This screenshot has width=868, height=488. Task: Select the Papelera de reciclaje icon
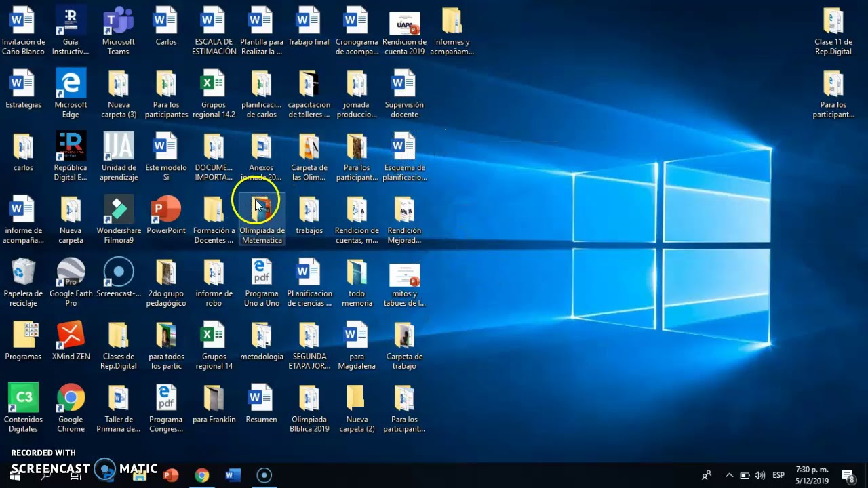click(23, 283)
